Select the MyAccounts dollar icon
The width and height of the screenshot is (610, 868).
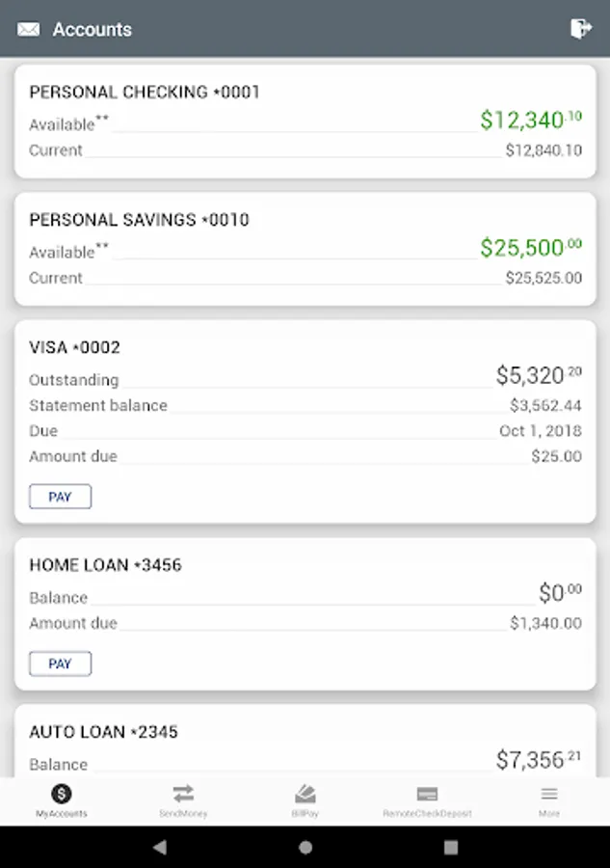pos(62,794)
